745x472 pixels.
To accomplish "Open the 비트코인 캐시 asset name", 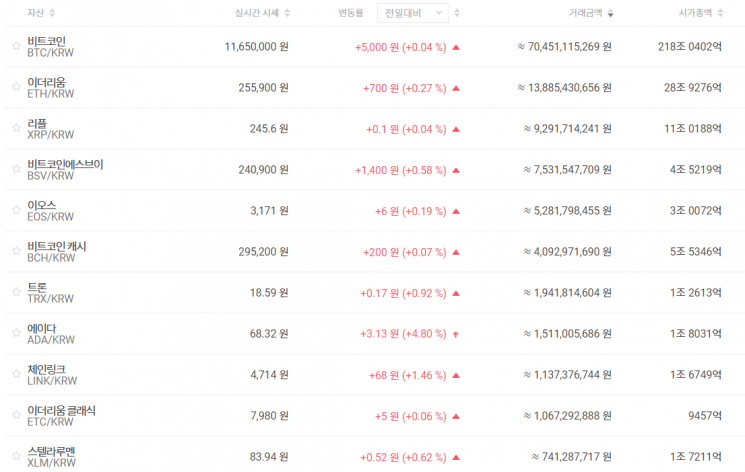I will click(x=57, y=246).
